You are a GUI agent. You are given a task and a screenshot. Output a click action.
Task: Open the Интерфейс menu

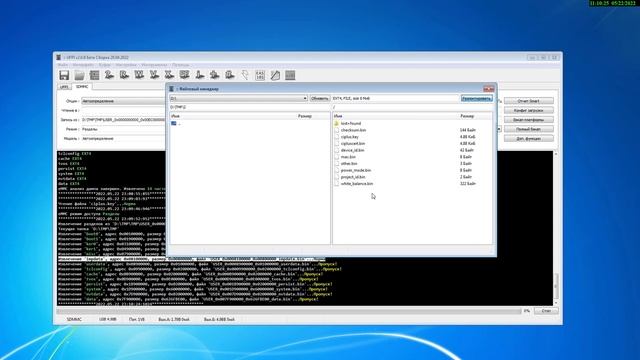pos(83,65)
